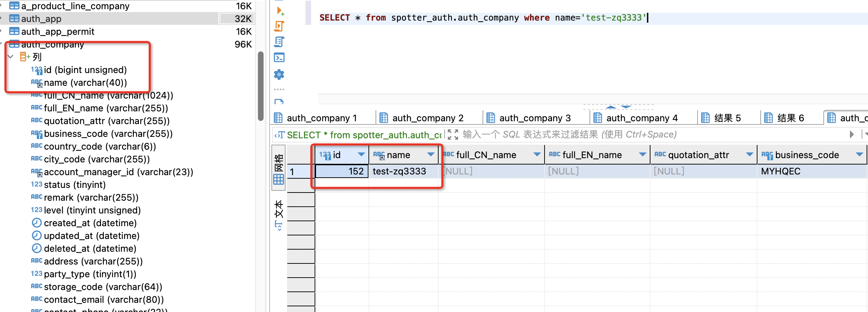Click the cell containing test-zq3333

[404, 171]
